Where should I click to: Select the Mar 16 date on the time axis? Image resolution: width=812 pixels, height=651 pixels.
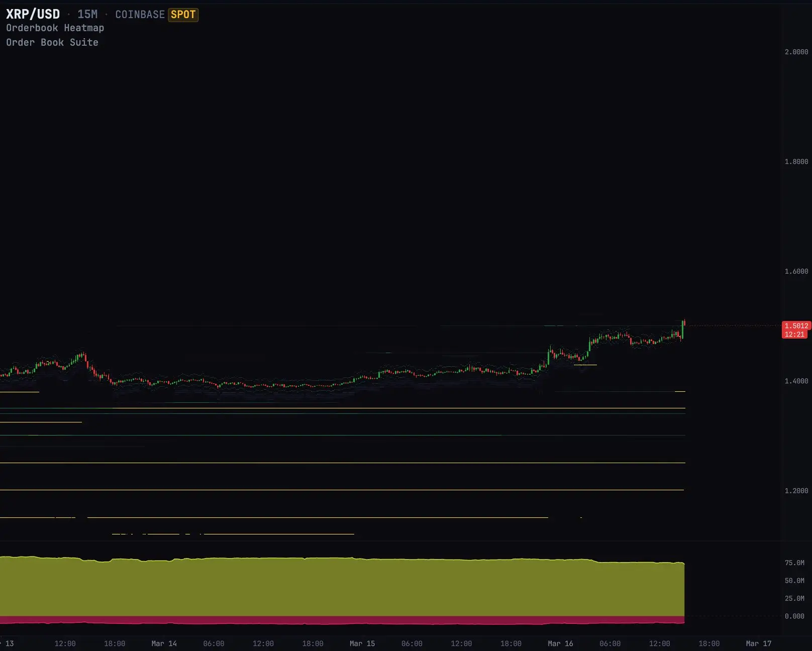[560, 643]
